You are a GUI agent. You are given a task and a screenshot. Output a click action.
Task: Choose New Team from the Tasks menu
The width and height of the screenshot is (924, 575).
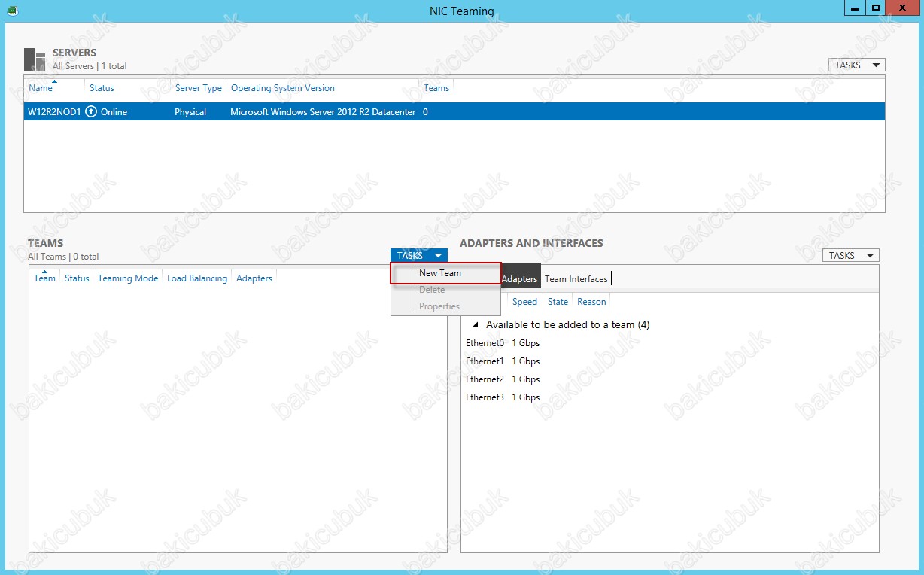[445, 273]
